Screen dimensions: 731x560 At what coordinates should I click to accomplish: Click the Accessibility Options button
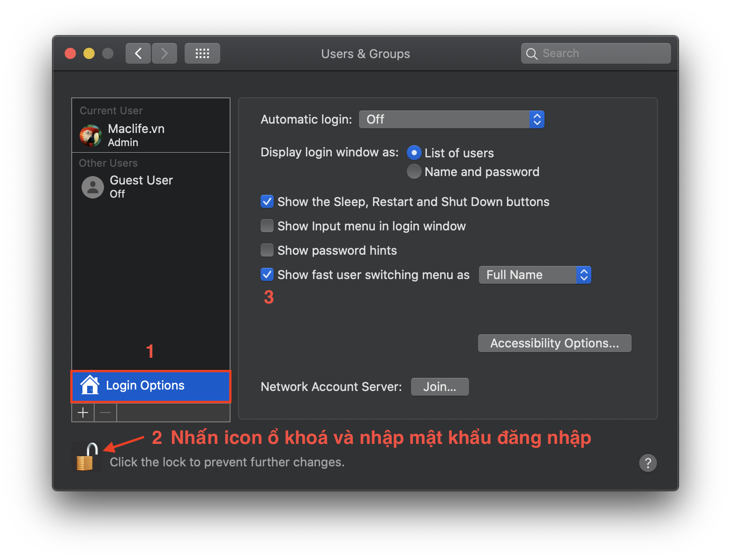point(554,343)
